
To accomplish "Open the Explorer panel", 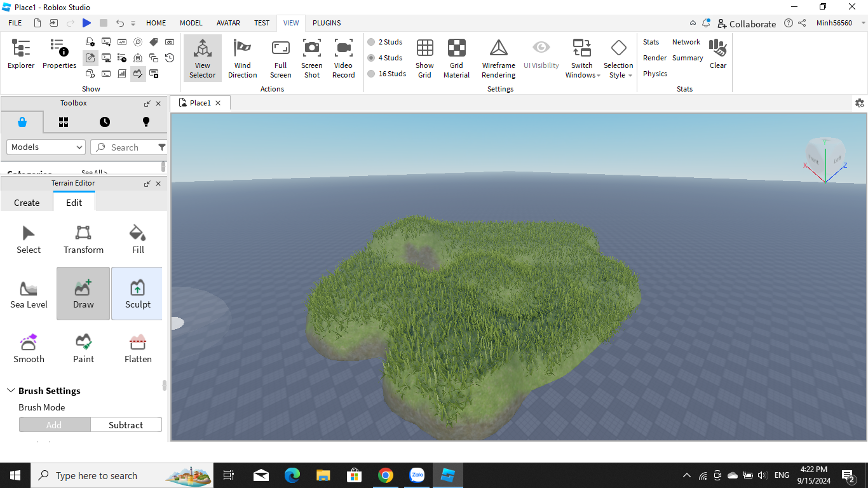I will 21,54.
